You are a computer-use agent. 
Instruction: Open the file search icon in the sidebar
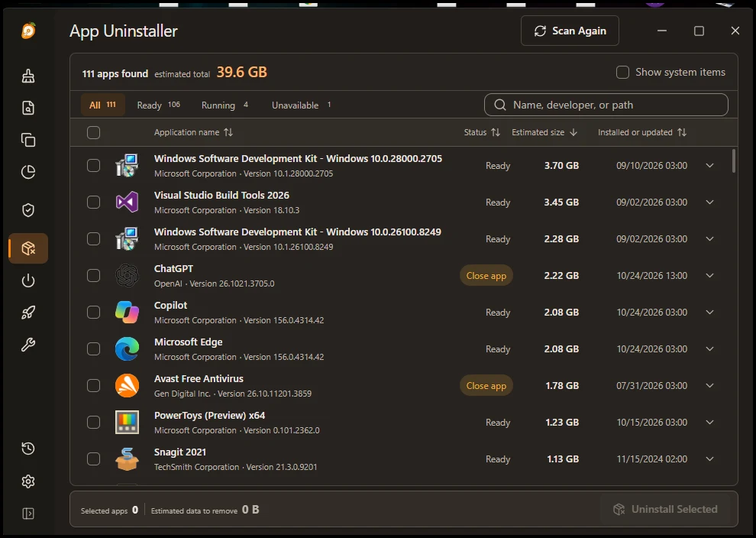tap(28, 108)
